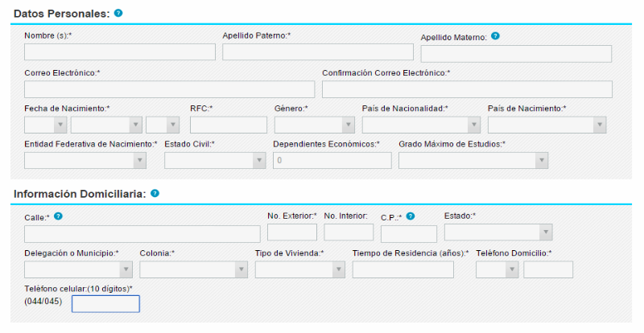Expand Grado Máximo de Estudios dropdown
Image resolution: width=644 pixels, height=333 pixels.
(473, 160)
